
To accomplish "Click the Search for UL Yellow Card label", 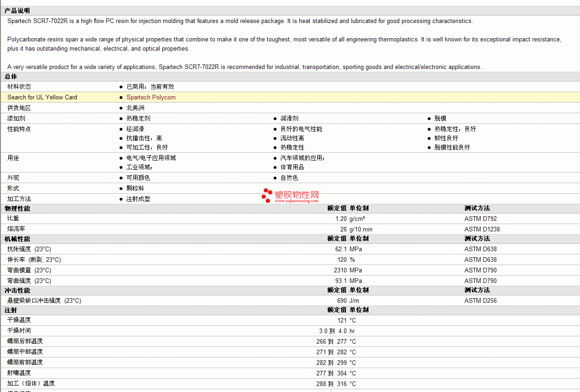I will tap(42, 97).
